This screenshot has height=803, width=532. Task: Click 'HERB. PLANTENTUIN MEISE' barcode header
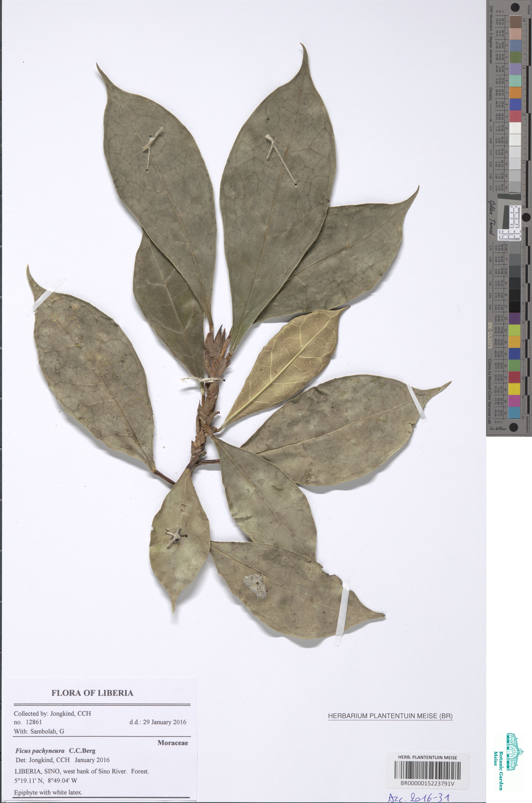pos(427,757)
